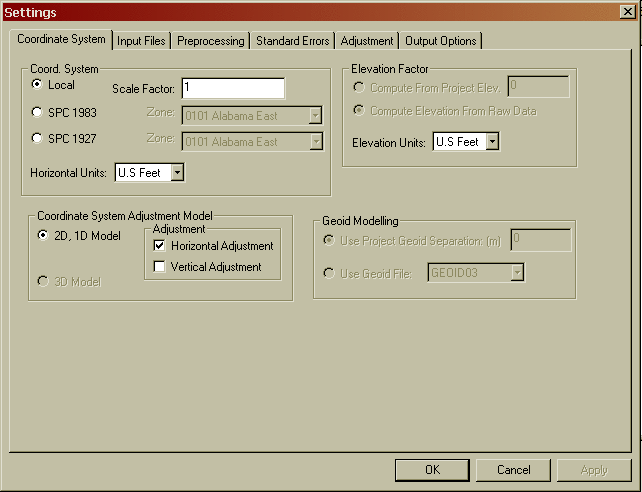The height and width of the screenshot is (492, 642).
Task: Click the Apply button
Action: click(594, 470)
